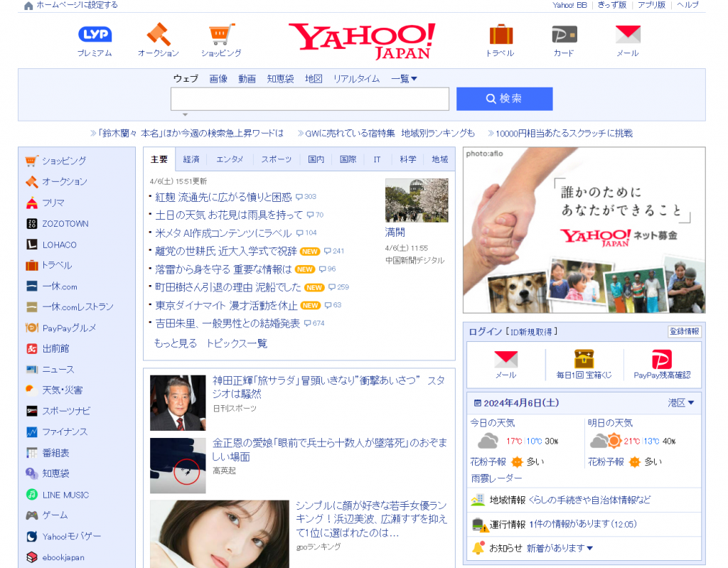This screenshot has height=568, width=728.
Task: Switch to the 経済 news tab
Action: click(x=191, y=159)
